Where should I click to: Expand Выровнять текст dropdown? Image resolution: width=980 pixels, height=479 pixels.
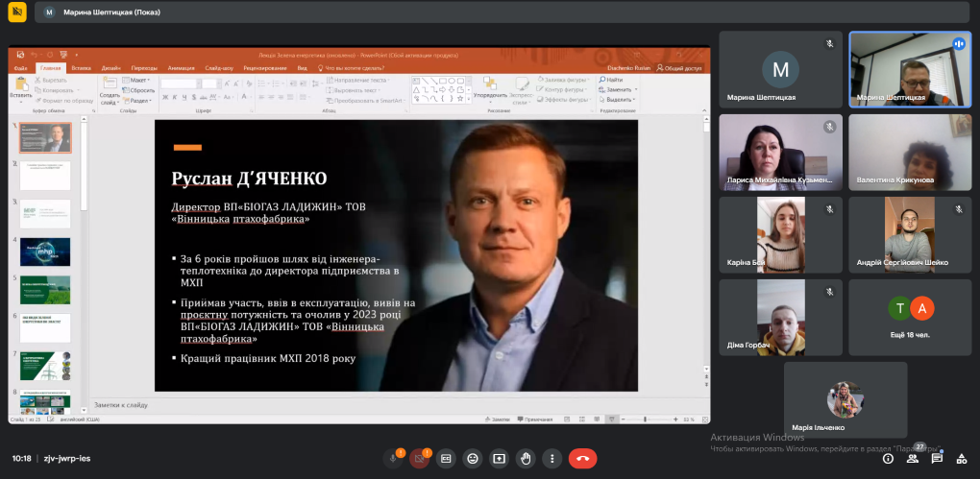(x=354, y=90)
